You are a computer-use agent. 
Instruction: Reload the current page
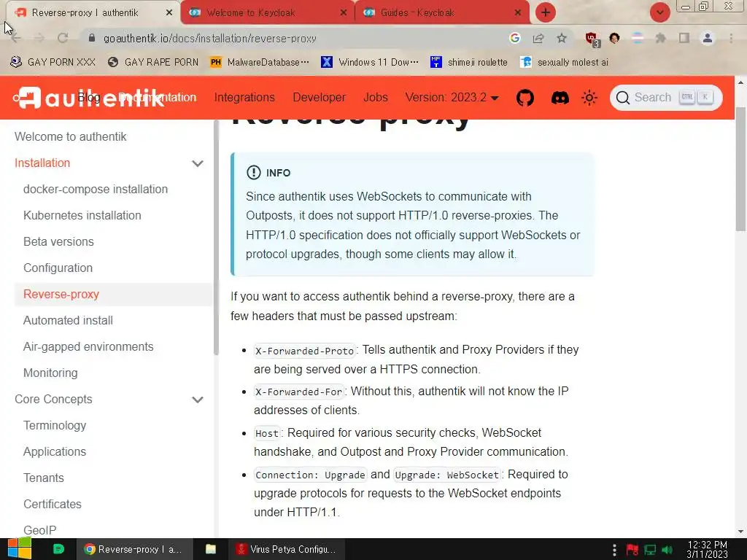tap(63, 38)
